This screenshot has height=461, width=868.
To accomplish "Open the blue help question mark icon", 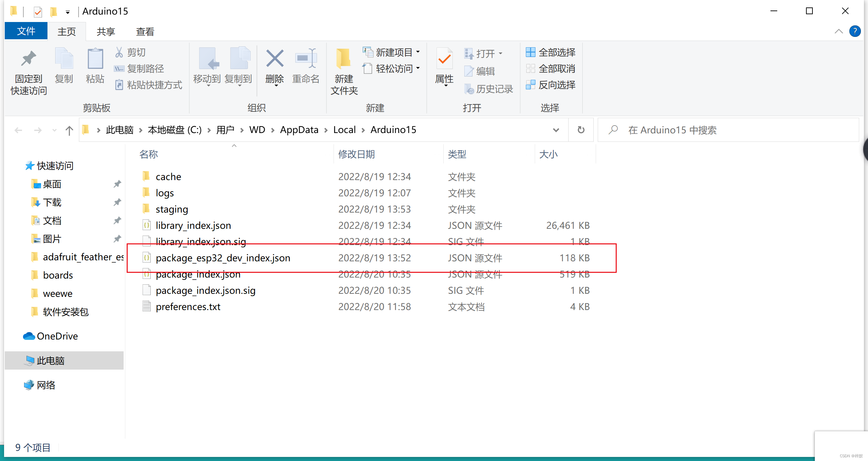I will point(855,31).
